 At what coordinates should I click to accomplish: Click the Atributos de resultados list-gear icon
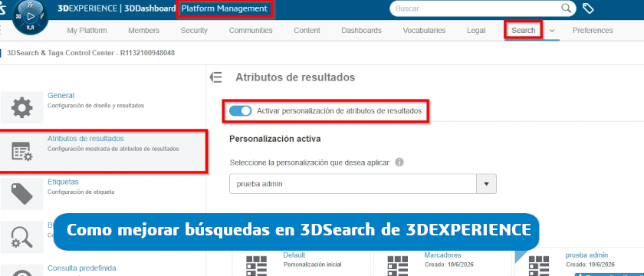(x=21, y=151)
